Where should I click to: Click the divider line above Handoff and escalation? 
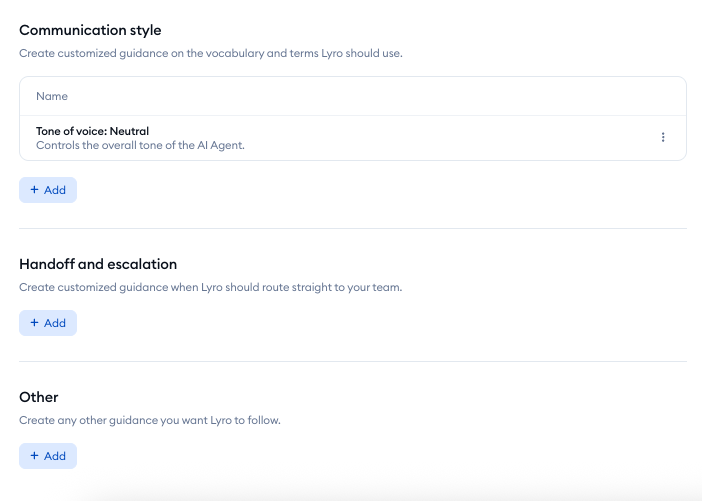[352, 228]
